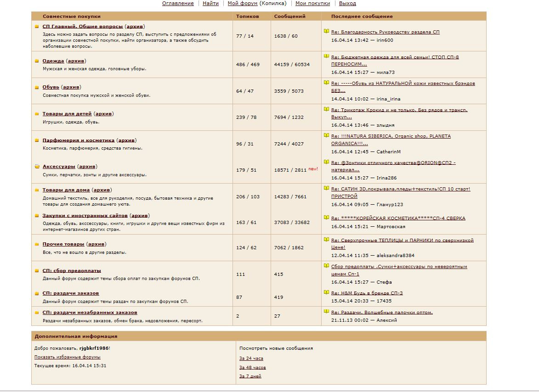
Task: Click last-post icon for Волшебные палочки оптом
Action: click(326, 312)
